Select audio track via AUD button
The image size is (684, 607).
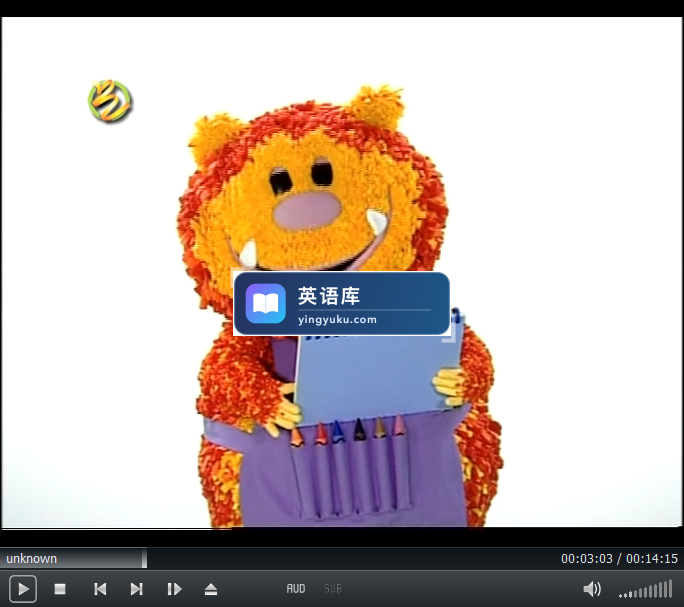click(x=296, y=589)
